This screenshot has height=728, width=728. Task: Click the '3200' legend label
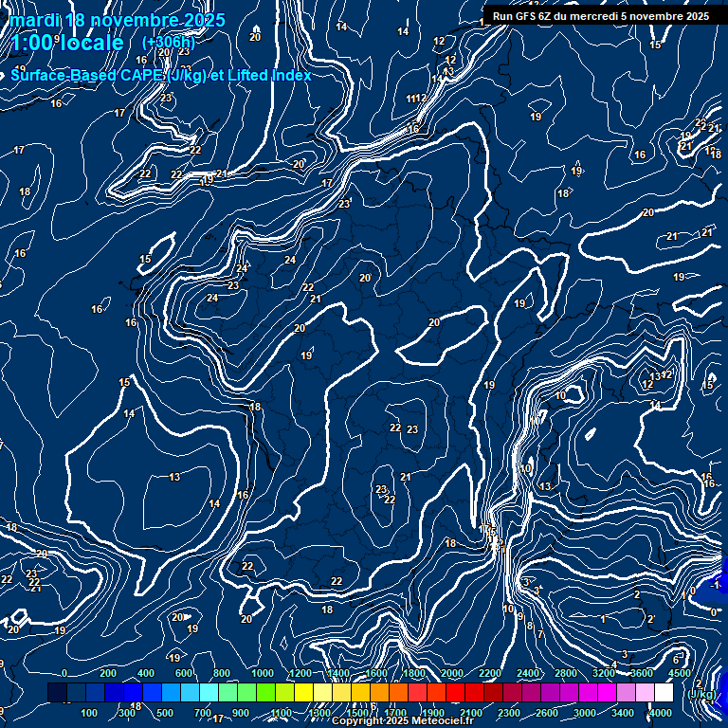pos(604,673)
